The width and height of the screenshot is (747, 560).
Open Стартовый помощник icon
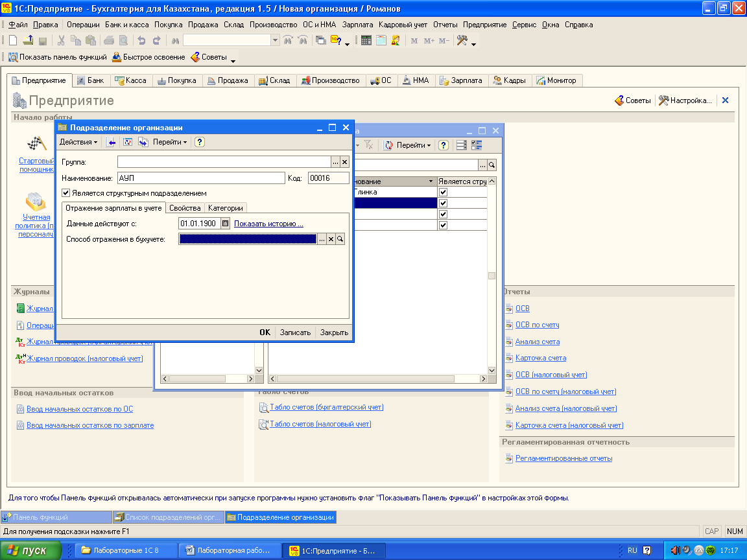click(36, 143)
